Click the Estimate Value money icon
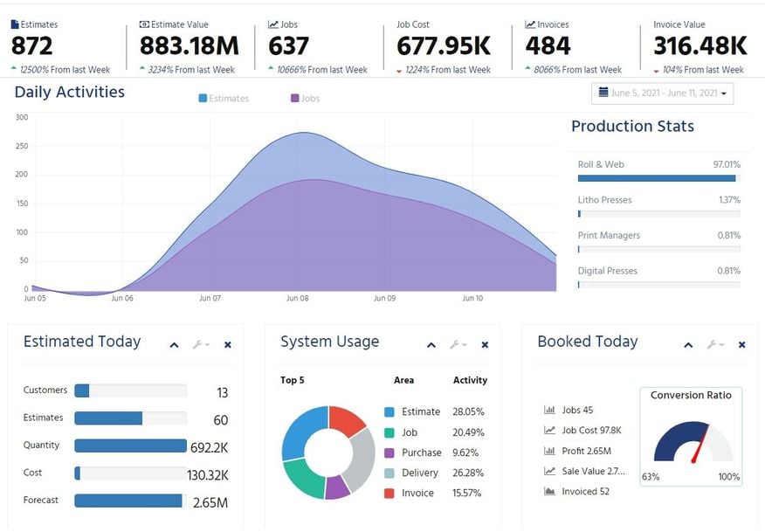Screen dimensions: 765x532 click(144, 24)
